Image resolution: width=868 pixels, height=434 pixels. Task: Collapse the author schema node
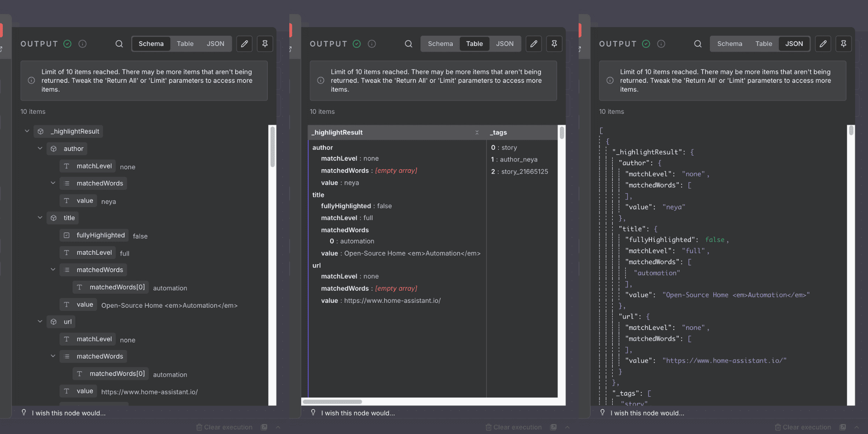click(x=40, y=148)
